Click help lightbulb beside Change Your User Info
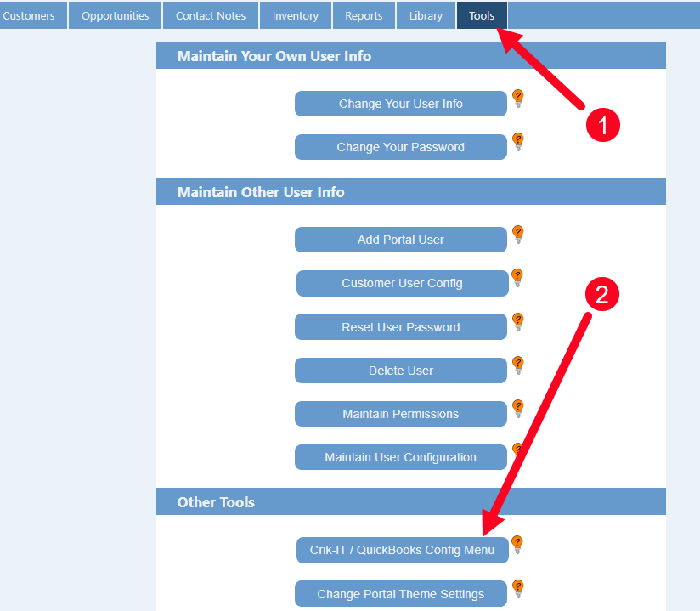 coord(517,99)
